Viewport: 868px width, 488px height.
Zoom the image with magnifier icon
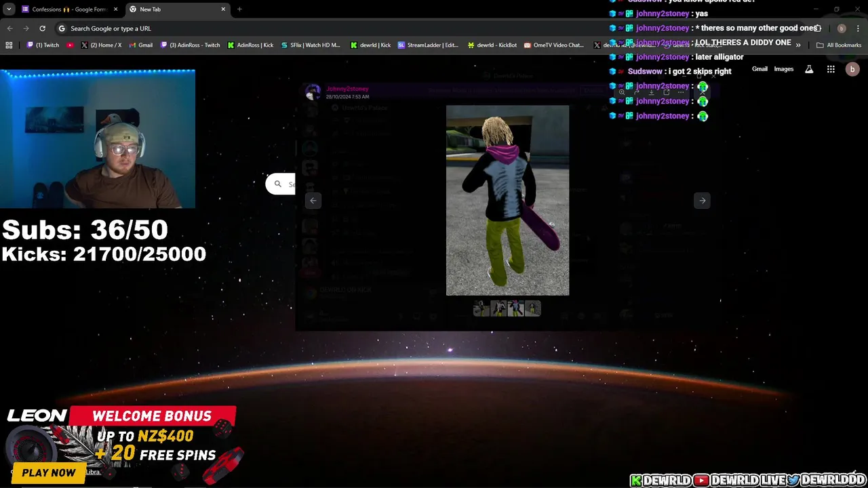(x=622, y=92)
